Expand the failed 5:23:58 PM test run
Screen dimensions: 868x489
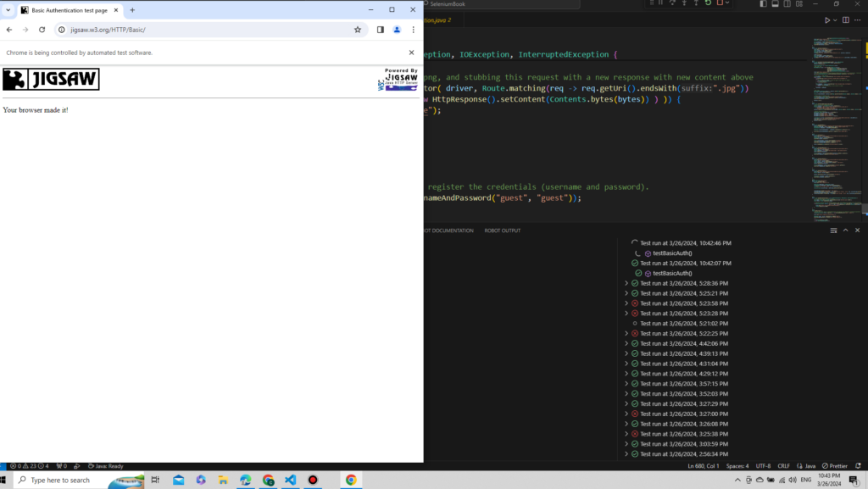(626, 303)
